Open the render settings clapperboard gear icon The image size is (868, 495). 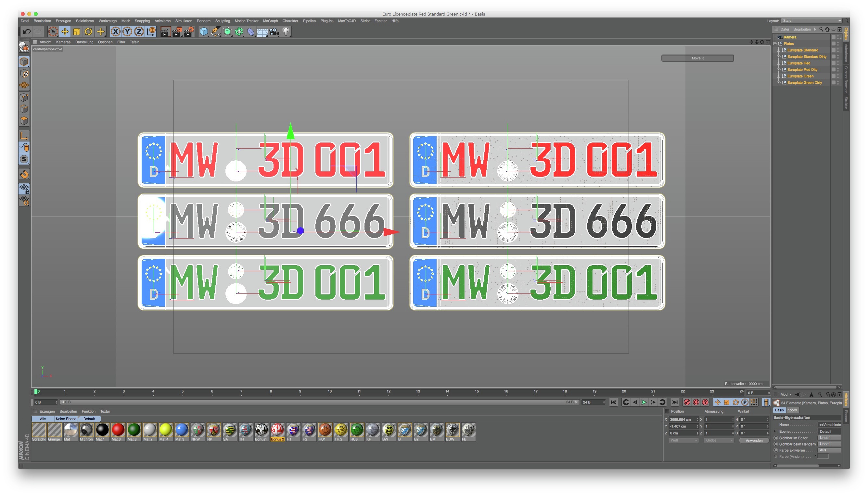(x=189, y=31)
